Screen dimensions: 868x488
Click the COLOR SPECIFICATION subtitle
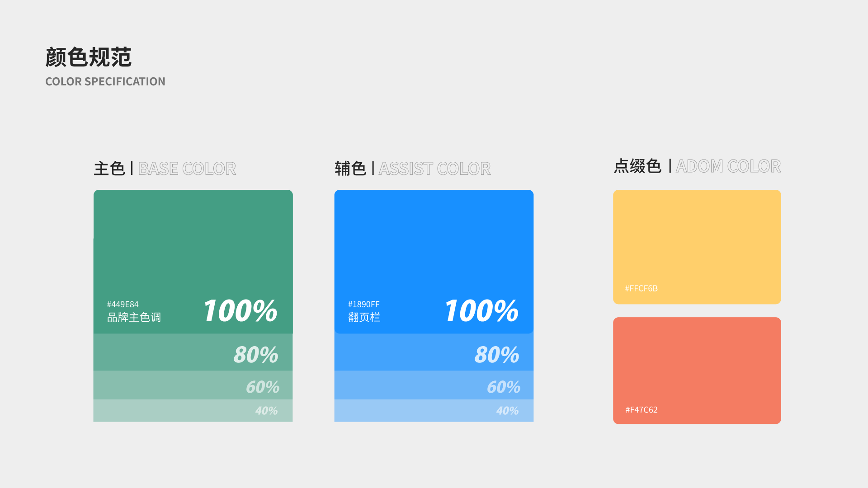coord(105,82)
